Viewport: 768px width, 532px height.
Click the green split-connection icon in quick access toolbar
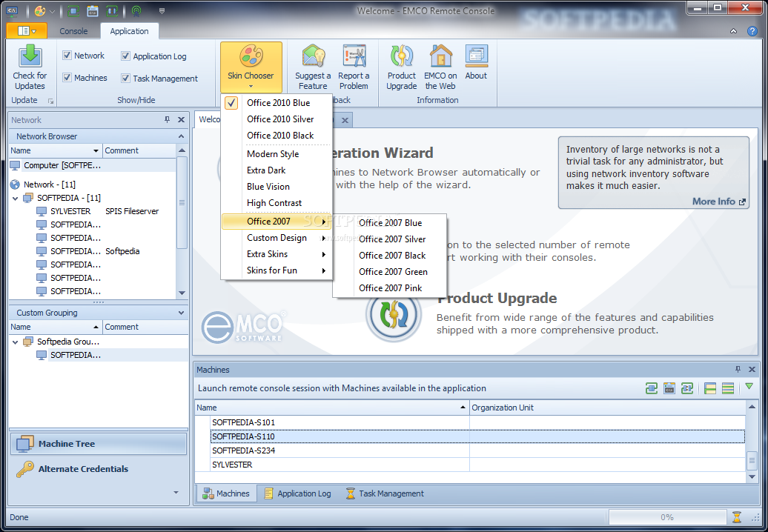tap(112, 10)
